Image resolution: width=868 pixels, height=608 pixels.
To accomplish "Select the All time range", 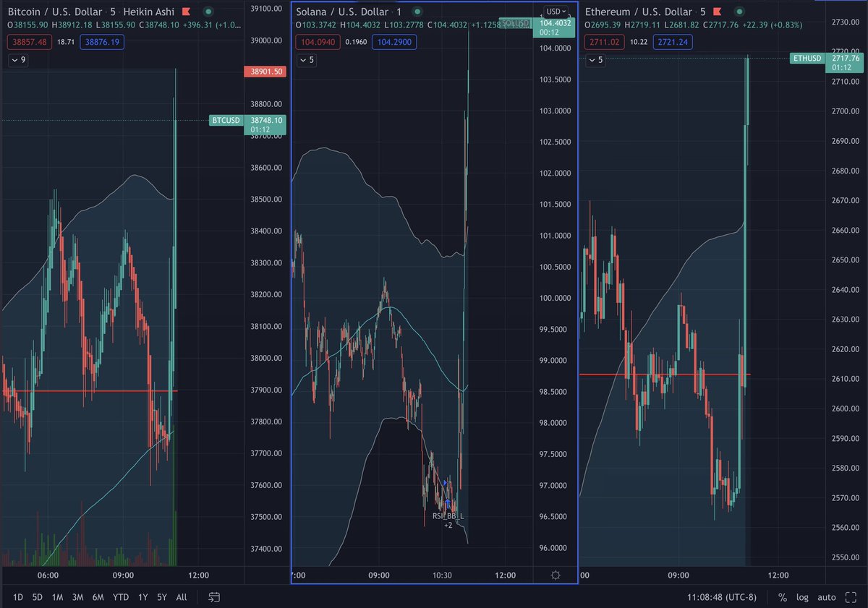I will click(x=182, y=597).
